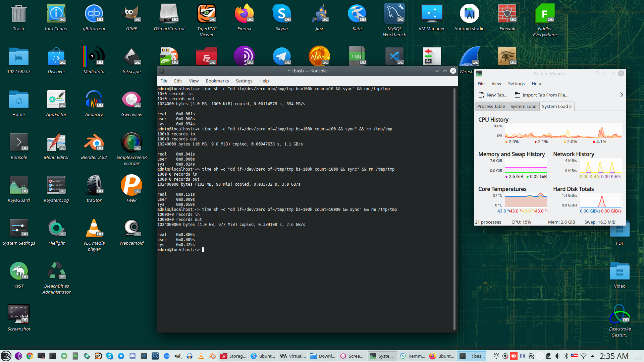Open MySQL Workbench icon
The height and width of the screenshot is (362, 644).
[394, 14]
